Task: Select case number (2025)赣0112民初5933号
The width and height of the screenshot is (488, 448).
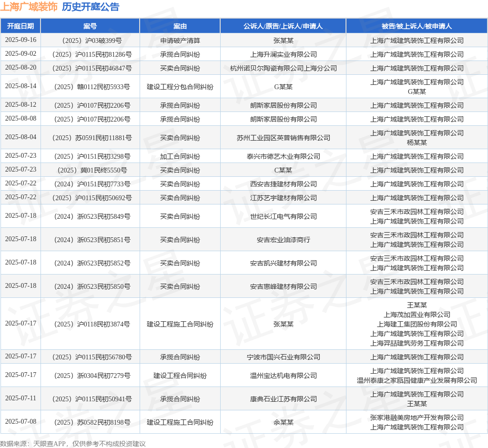Action: pyautogui.click(x=92, y=87)
